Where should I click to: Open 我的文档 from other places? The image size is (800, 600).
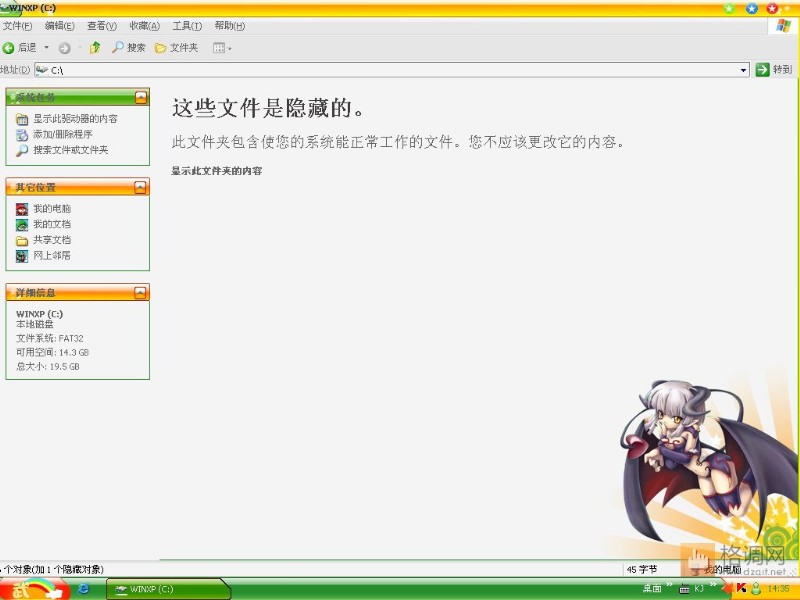click(52, 224)
